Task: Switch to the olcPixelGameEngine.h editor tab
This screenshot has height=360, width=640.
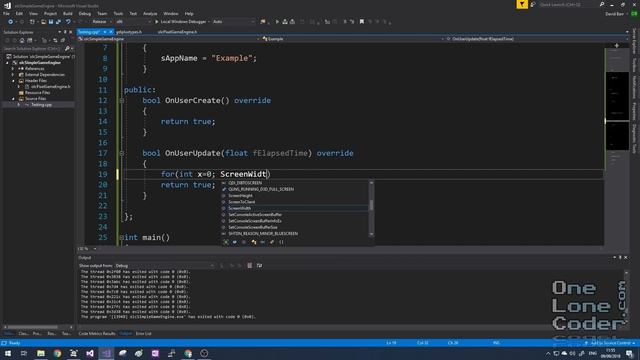Action: (x=178, y=32)
